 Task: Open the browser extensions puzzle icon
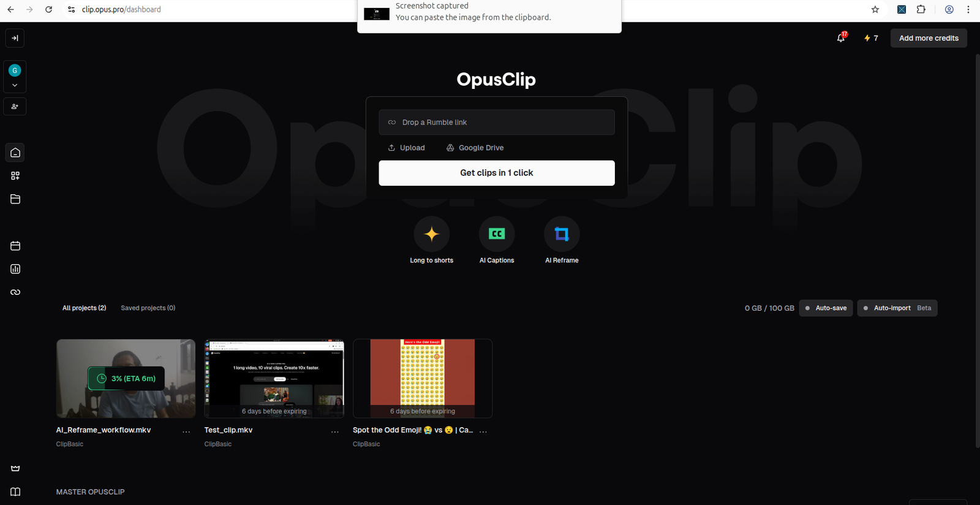(x=921, y=9)
